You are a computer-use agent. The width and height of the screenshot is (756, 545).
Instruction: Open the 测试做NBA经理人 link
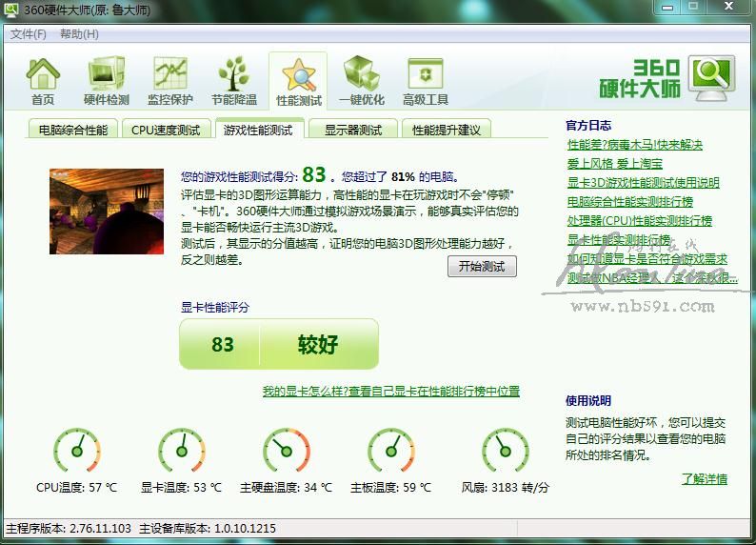point(652,277)
